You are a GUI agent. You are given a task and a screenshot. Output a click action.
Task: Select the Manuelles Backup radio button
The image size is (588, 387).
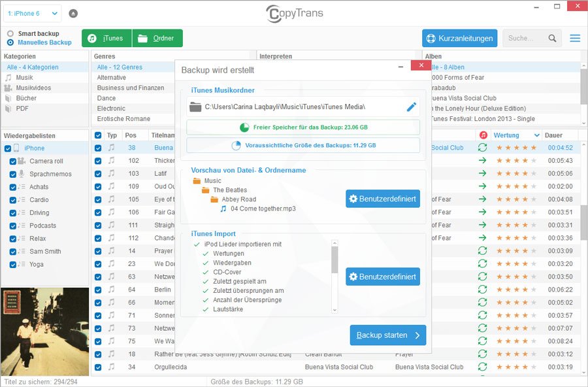click(10, 42)
